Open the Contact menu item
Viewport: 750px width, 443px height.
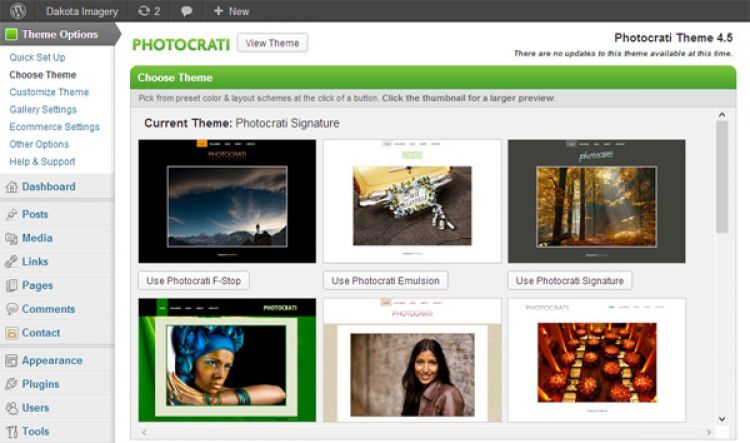click(x=41, y=332)
